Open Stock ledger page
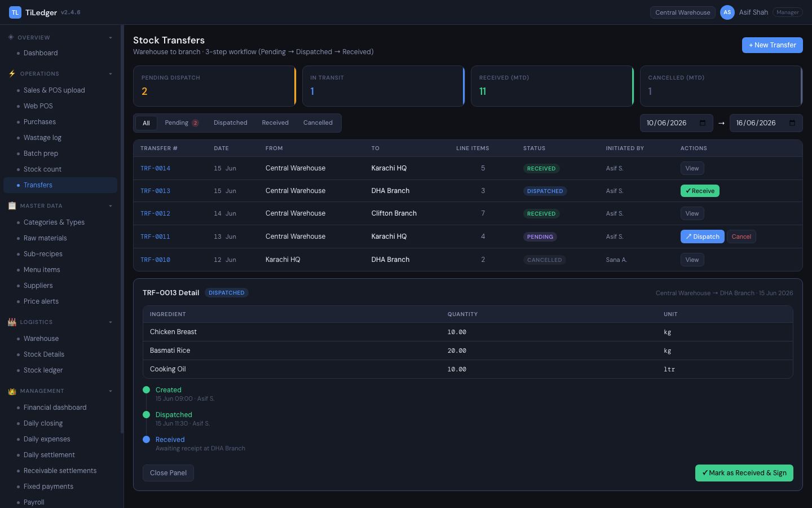 click(60, 370)
